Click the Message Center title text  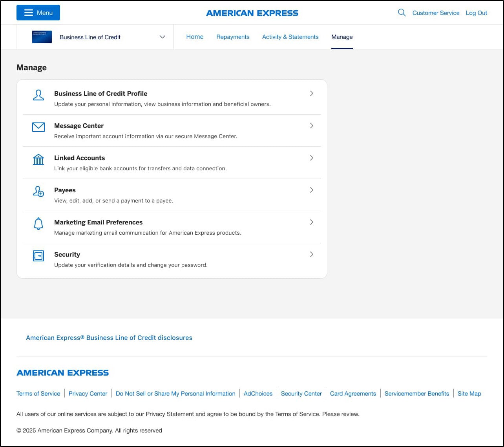(x=79, y=126)
